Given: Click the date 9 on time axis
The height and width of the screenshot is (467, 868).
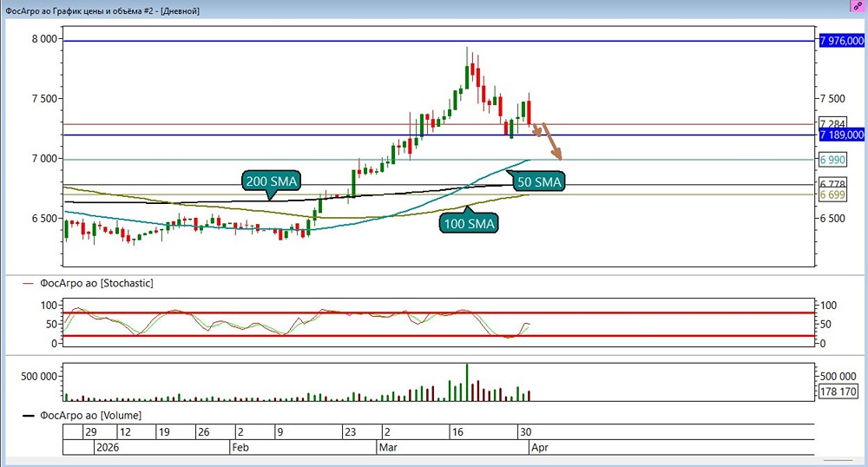Looking at the screenshot, I should 280,431.
